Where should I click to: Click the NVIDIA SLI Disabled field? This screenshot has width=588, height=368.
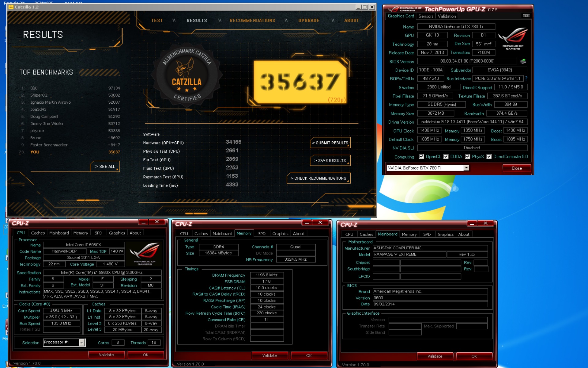[x=472, y=148]
